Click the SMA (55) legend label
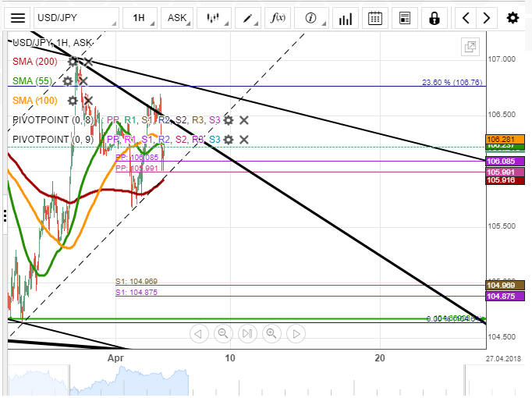This screenshot has width=532, height=398. [32, 81]
